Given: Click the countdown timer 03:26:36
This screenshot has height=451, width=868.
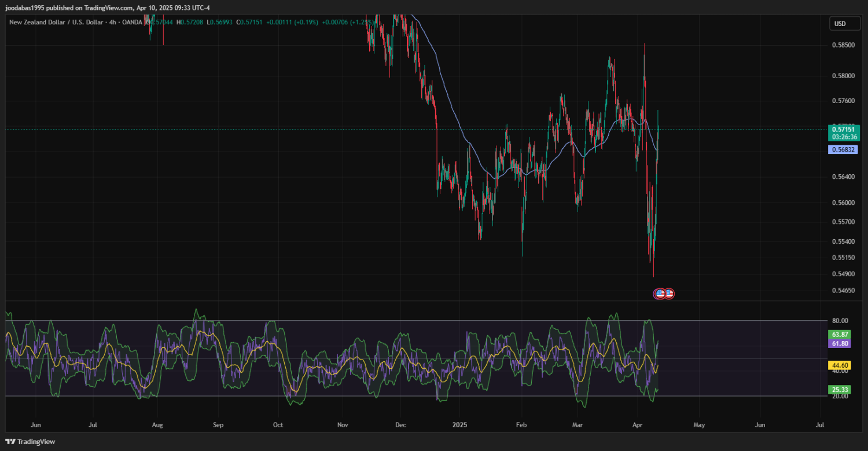Looking at the screenshot, I should click(844, 137).
